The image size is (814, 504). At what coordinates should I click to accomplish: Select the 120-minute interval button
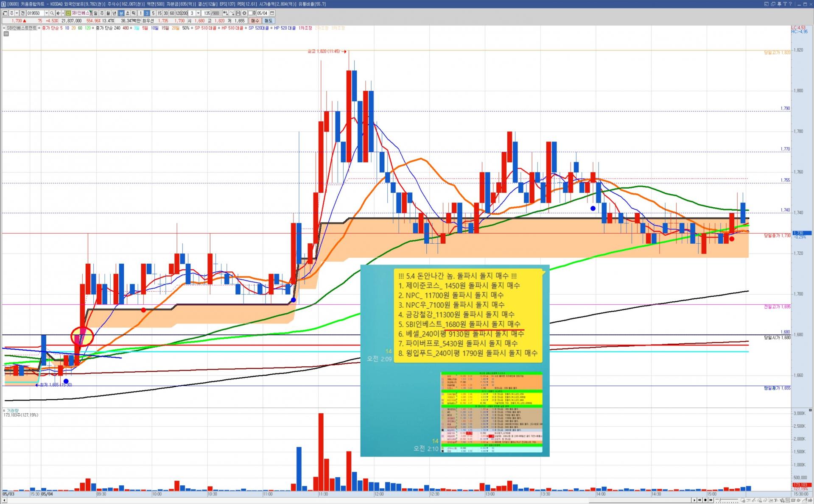(x=178, y=13)
